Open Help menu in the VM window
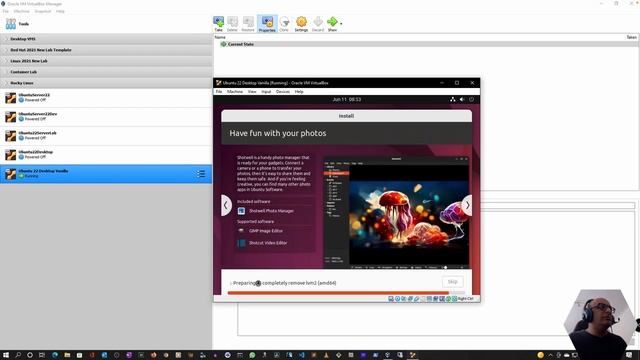Screen dimensions: 640x360 tap(299, 92)
